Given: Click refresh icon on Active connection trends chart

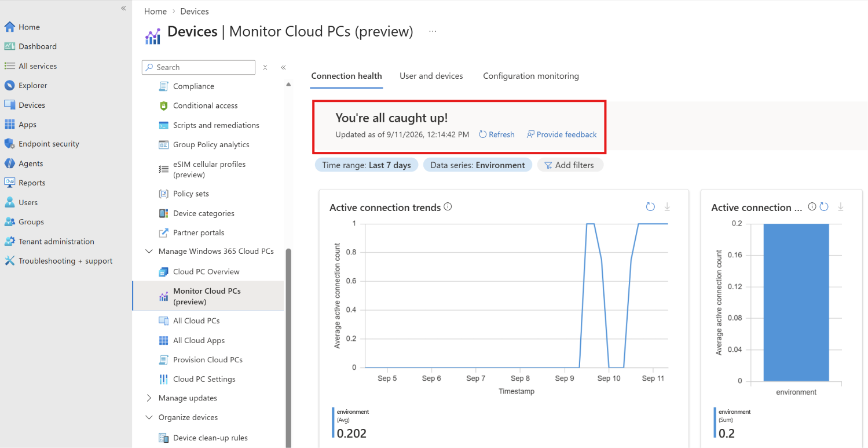Looking at the screenshot, I should pyautogui.click(x=650, y=207).
